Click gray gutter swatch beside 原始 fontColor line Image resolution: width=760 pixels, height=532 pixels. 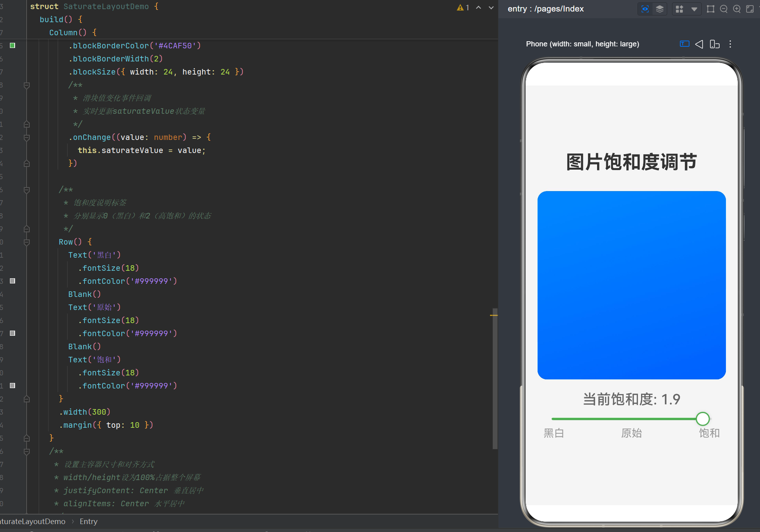[13, 333]
